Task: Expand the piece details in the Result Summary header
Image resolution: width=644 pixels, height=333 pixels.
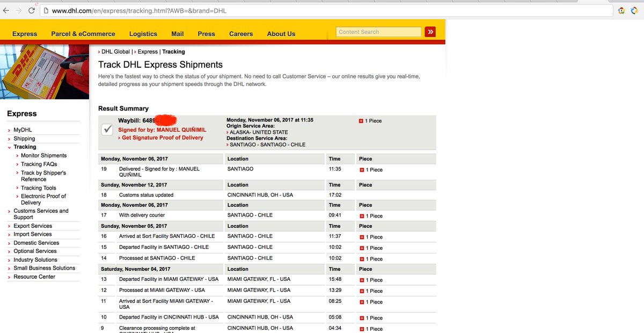Action: [x=361, y=121]
